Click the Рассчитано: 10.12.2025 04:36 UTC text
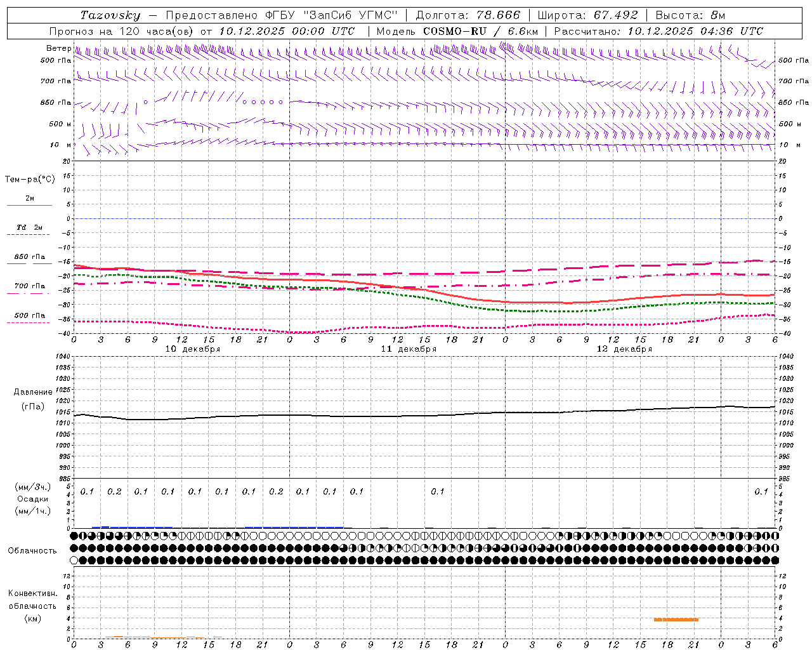Image resolution: width=812 pixels, height=650 pixels. click(658, 31)
